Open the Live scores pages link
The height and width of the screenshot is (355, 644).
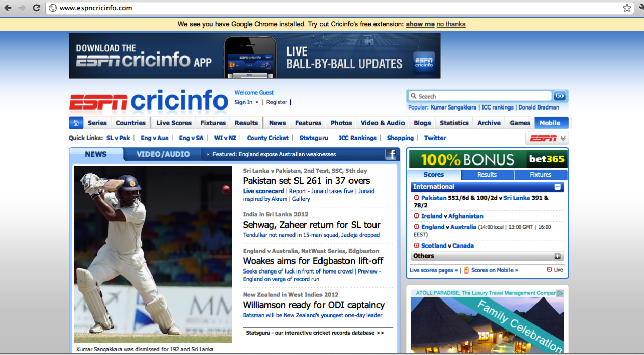pos(434,270)
